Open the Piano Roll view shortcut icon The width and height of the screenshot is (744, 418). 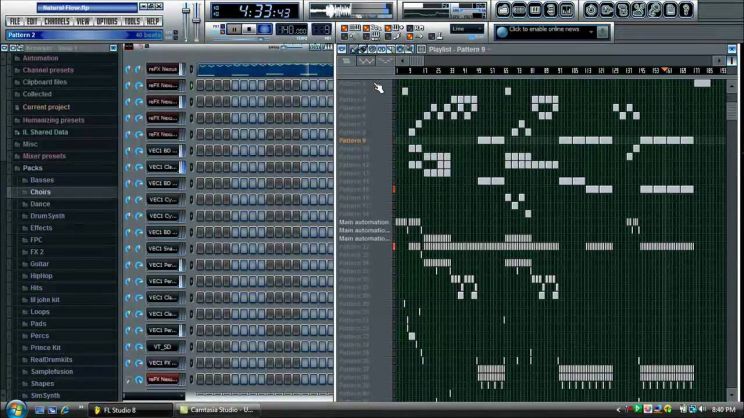(x=535, y=9)
